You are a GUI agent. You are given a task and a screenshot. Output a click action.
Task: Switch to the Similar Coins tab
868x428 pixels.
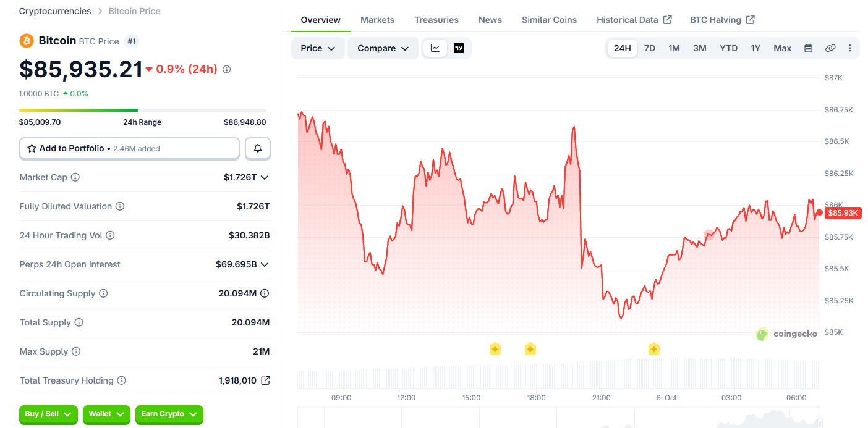coord(549,20)
